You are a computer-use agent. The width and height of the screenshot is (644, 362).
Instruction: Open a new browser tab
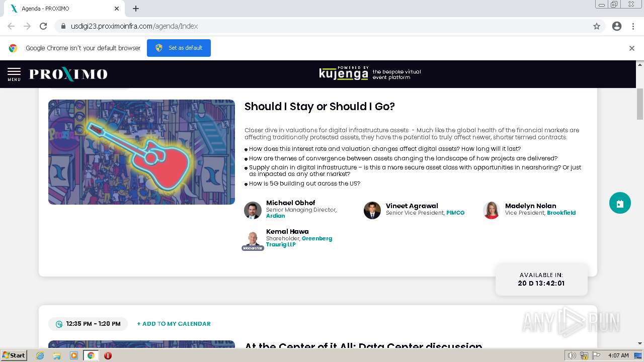[136, 9]
